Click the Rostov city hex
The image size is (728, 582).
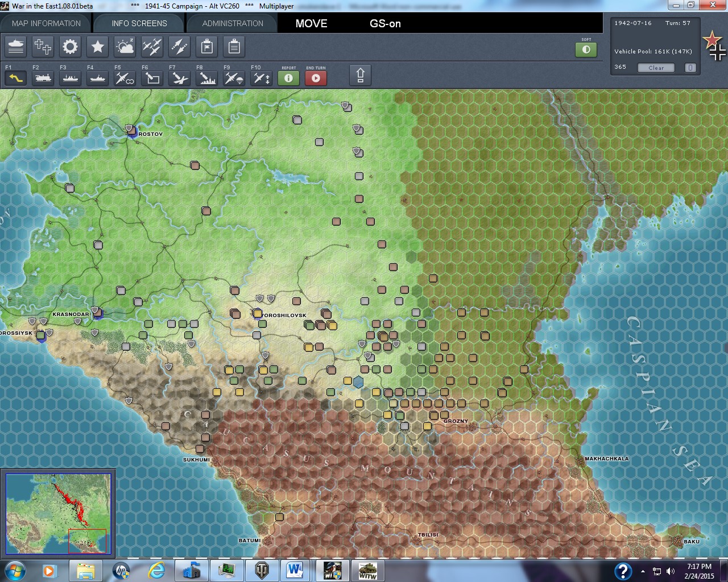tap(131, 131)
